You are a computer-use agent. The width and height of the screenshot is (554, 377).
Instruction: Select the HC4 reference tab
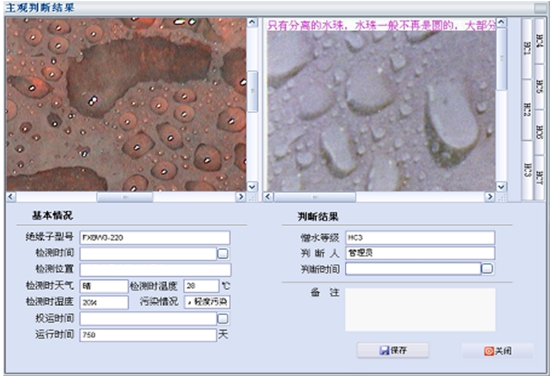coord(539,41)
